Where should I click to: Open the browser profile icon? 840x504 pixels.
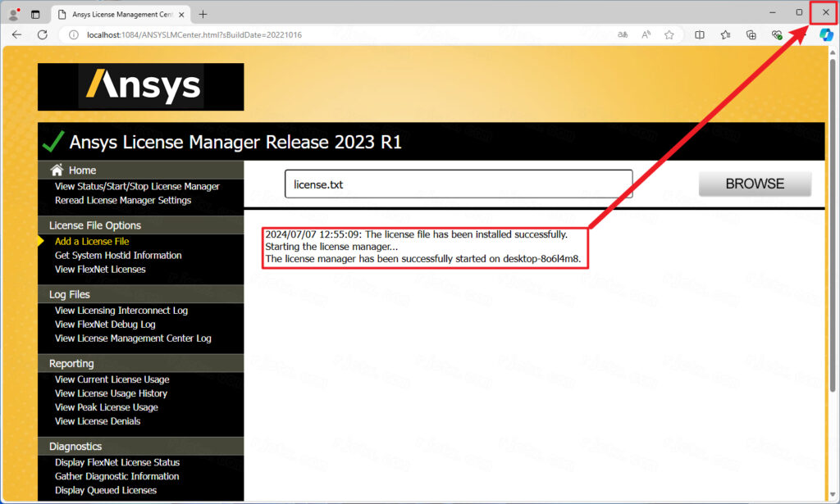pos(14,14)
